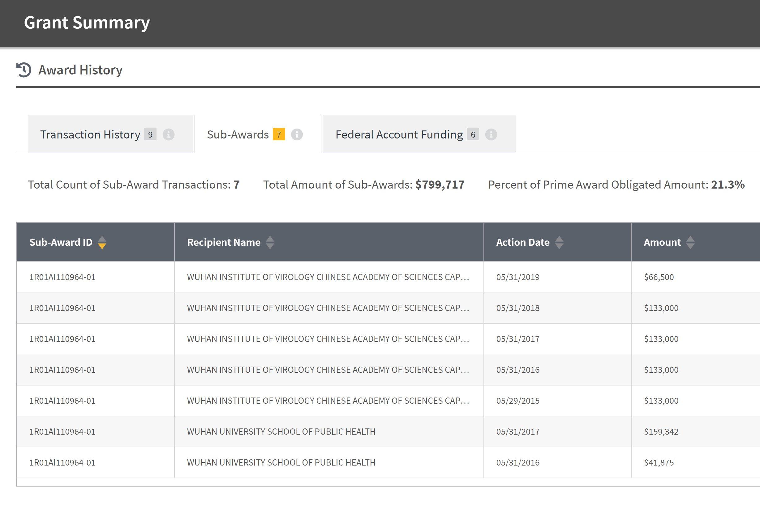The height and width of the screenshot is (532, 760).
Task: Click the Federal Account Funding badge 6
Action: (473, 135)
